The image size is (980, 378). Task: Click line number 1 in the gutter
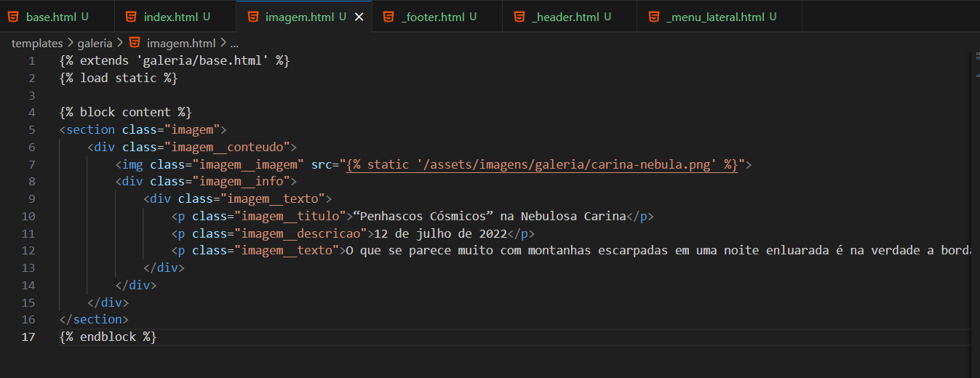click(32, 60)
